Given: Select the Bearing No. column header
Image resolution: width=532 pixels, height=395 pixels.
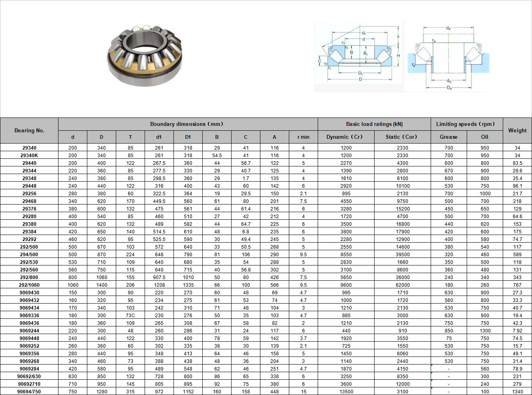Looking at the screenshot, I should [29, 130].
